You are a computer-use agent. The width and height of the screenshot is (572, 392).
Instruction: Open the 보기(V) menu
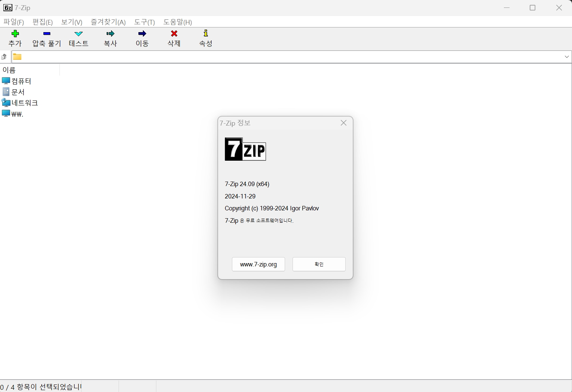point(72,22)
